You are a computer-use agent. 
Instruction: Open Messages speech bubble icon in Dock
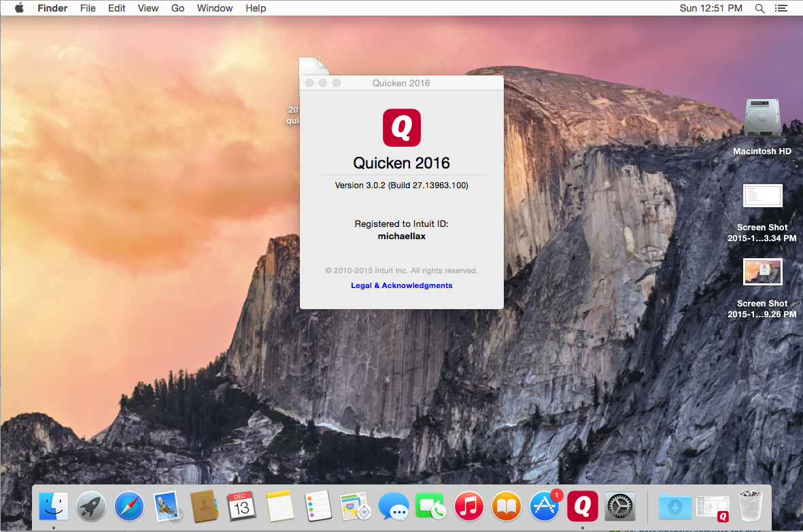click(x=393, y=506)
